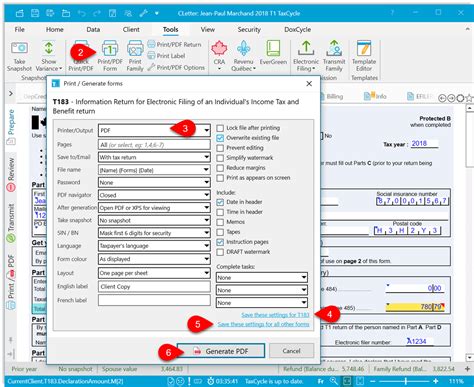Click the Generate PDF button
This screenshot has height=387, width=474.
tap(221, 351)
